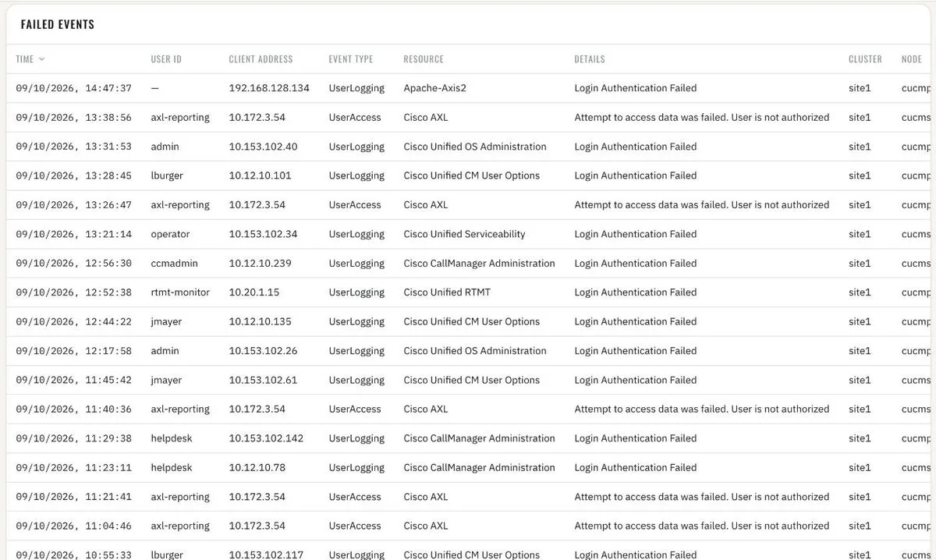Select axl-reporting user in the 13:38:56 row
The width and height of the screenshot is (936, 560).
coord(180,118)
